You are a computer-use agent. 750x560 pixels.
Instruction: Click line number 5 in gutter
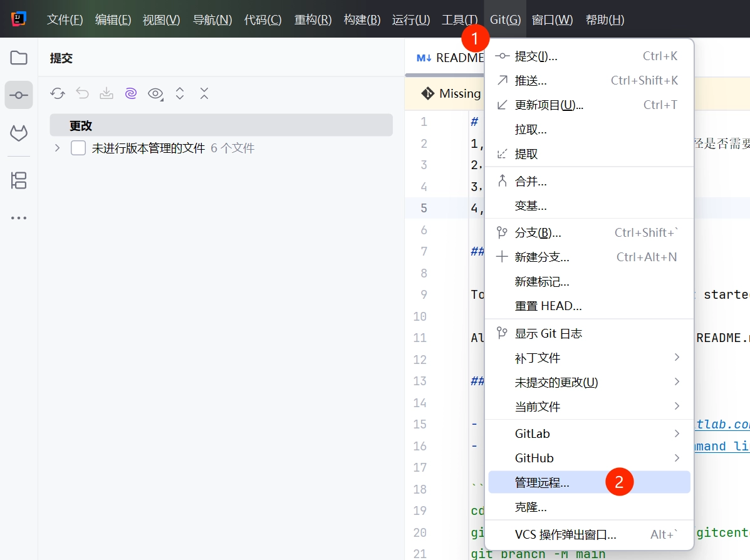pos(424,208)
